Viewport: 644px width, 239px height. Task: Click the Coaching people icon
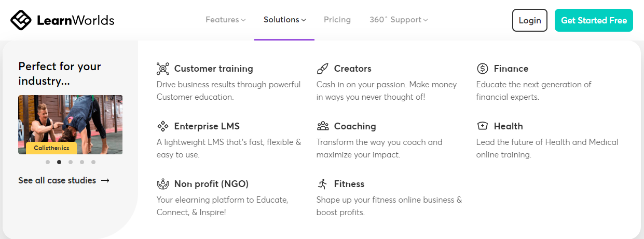point(323,126)
